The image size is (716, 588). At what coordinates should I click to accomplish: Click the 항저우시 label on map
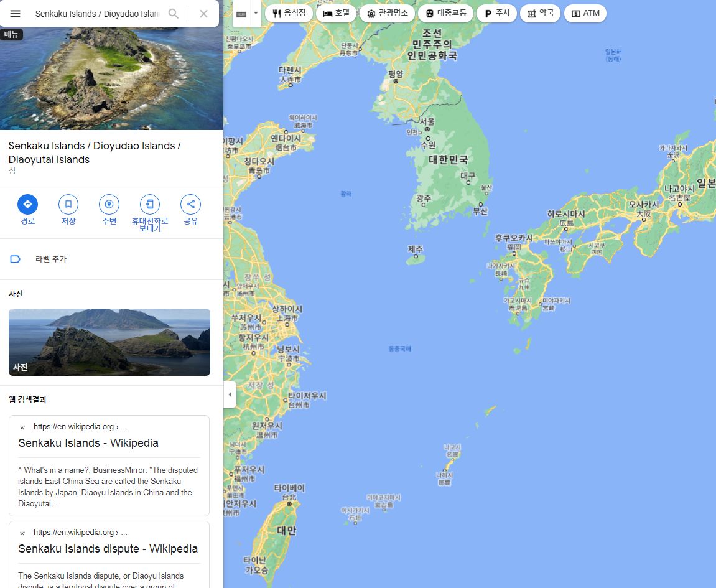253,338
